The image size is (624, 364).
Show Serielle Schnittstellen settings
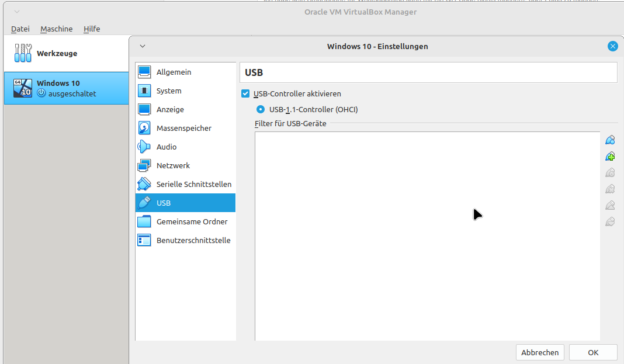pyautogui.click(x=185, y=184)
